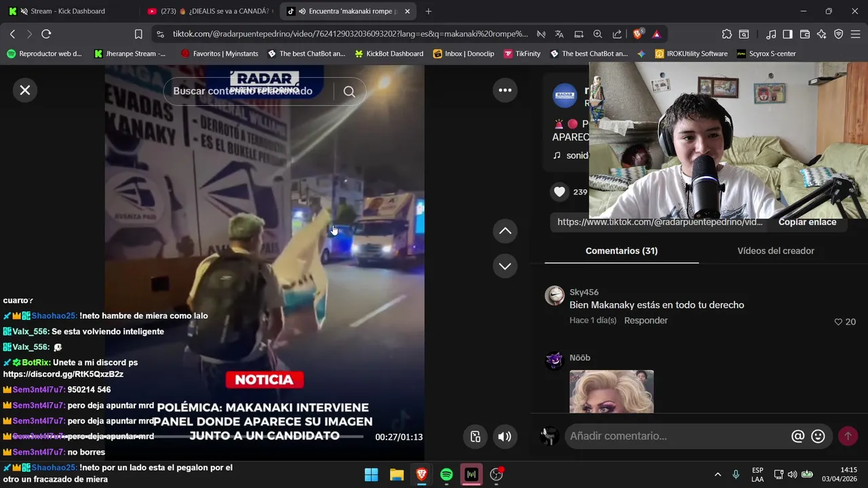Open the emoji picker in comment box
Screen dimensions: 868x488
click(818, 436)
